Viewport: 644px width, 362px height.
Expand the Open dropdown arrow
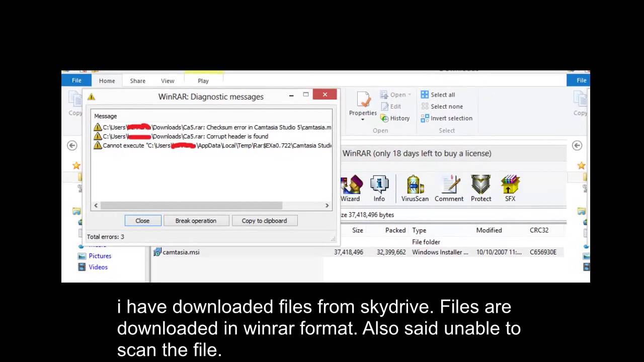(409, 95)
